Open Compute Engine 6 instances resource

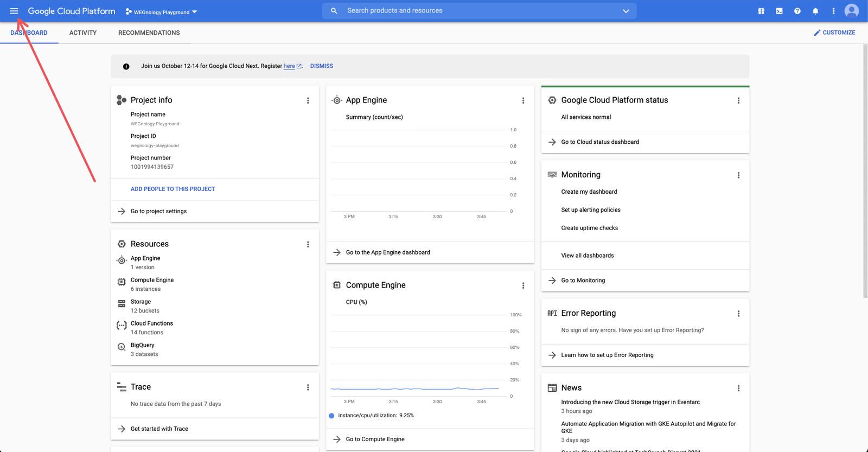(x=152, y=284)
